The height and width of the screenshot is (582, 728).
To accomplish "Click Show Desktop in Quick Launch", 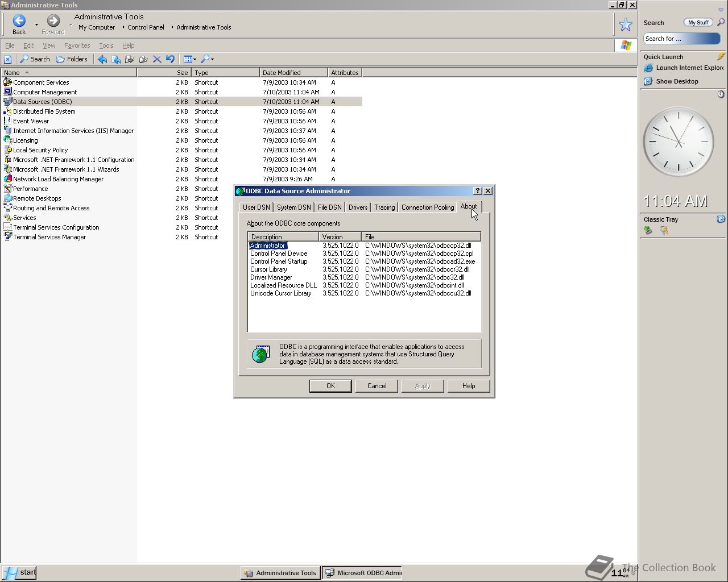I will coord(671,81).
